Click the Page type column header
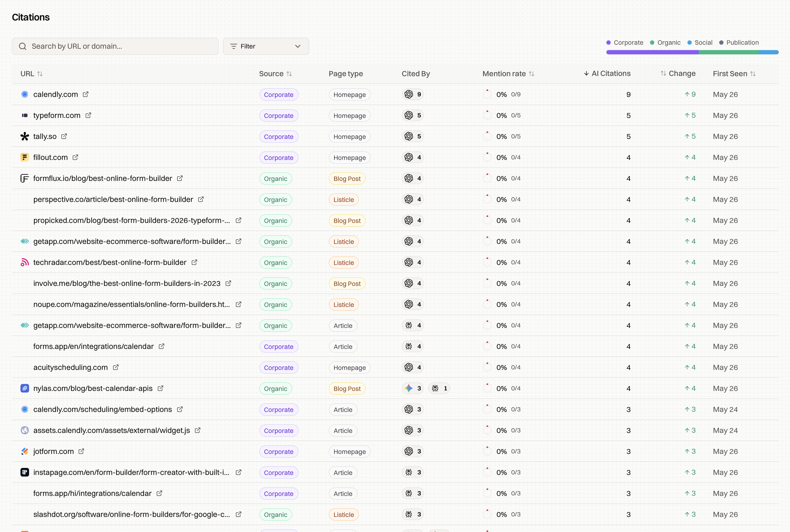Viewport: 790px width, 532px height. pyautogui.click(x=345, y=73)
